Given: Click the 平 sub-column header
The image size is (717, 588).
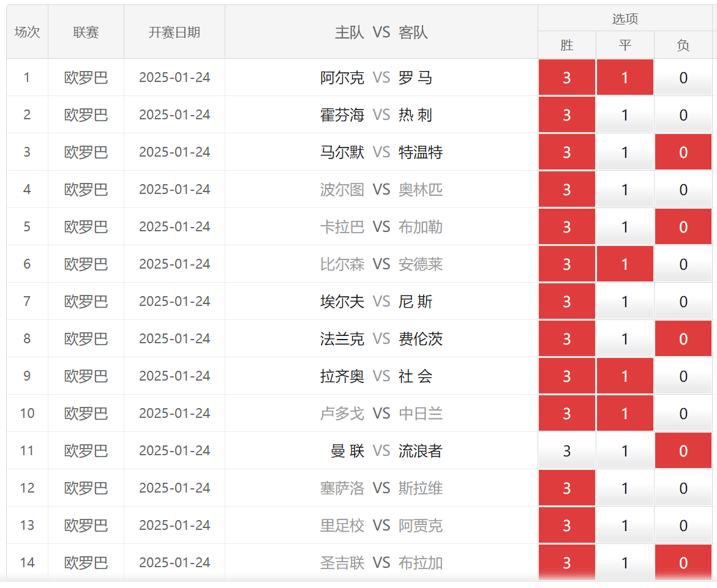Looking at the screenshot, I should click(625, 45).
